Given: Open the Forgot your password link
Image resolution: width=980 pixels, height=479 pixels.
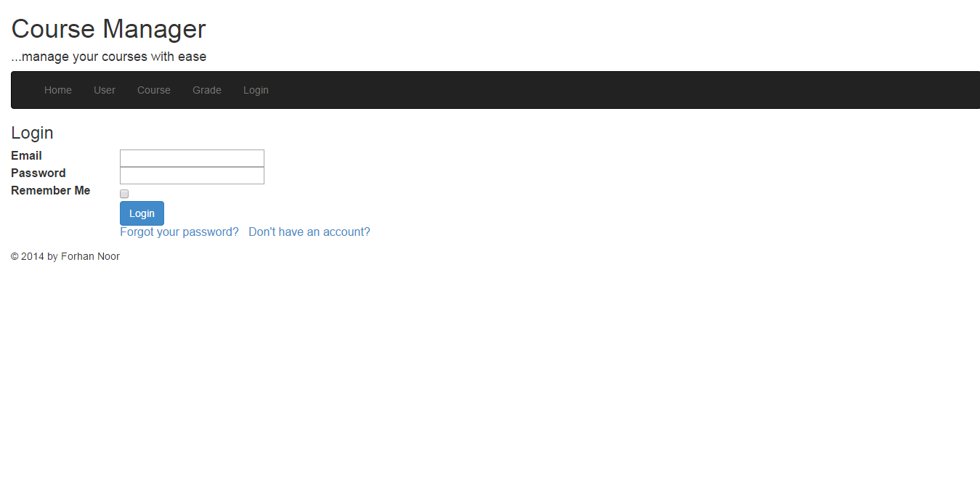Looking at the screenshot, I should [x=179, y=232].
